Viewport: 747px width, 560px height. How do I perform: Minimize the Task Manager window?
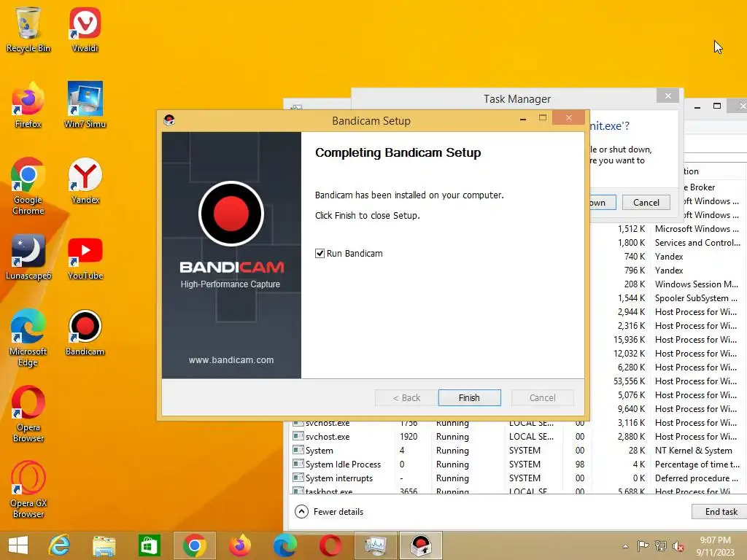point(697,107)
